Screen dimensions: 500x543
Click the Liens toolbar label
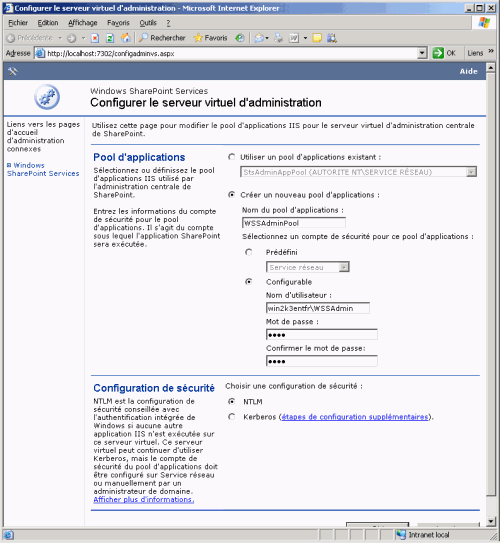tap(475, 53)
